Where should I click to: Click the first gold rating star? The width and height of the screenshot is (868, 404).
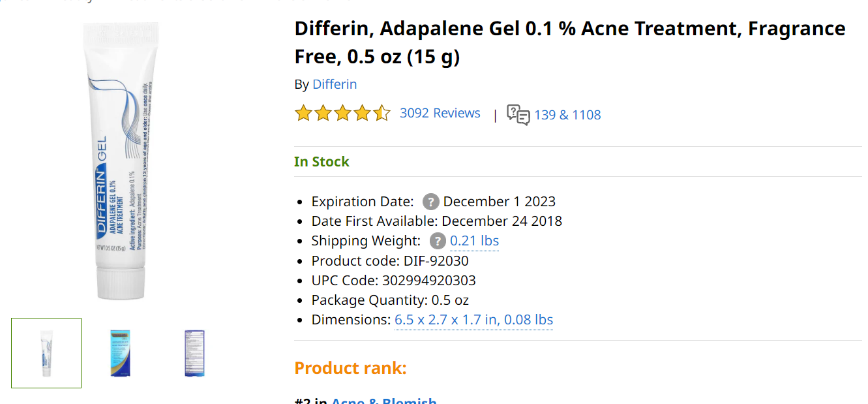pos(303,114)
